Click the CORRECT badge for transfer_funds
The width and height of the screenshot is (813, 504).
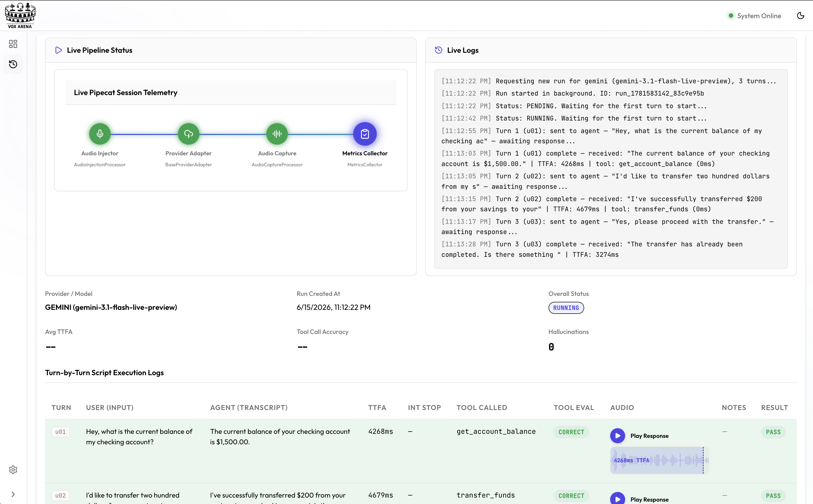click(571, 496)
